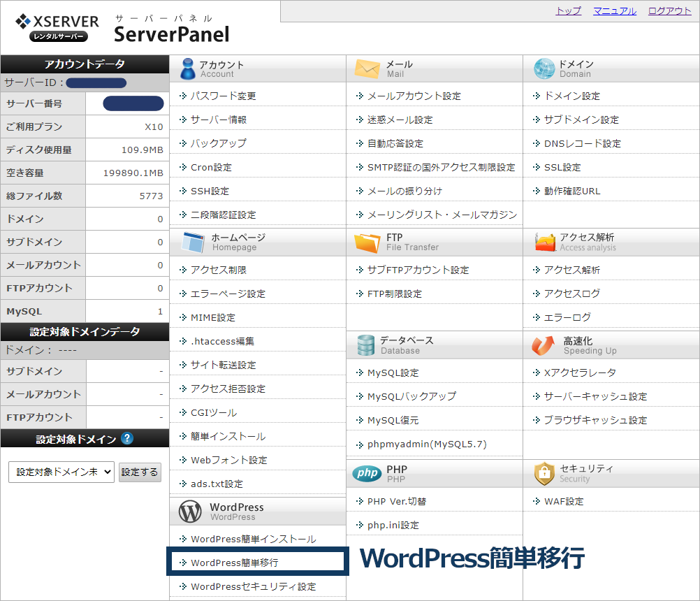
Task: Open メールアカウント設定
Action: (x=414, y=96)
